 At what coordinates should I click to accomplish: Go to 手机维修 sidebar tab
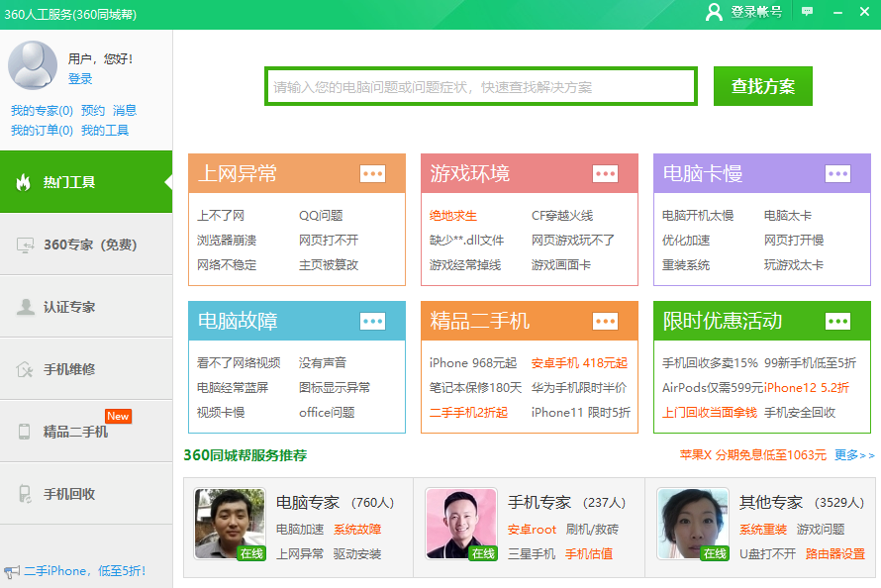coord(86,369)
